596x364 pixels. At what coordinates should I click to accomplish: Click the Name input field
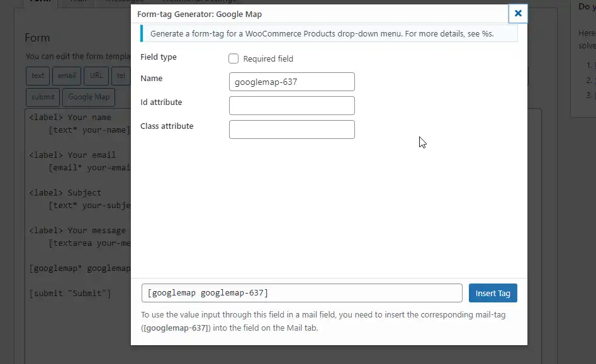pyautogui.click(x=291, y=82)
